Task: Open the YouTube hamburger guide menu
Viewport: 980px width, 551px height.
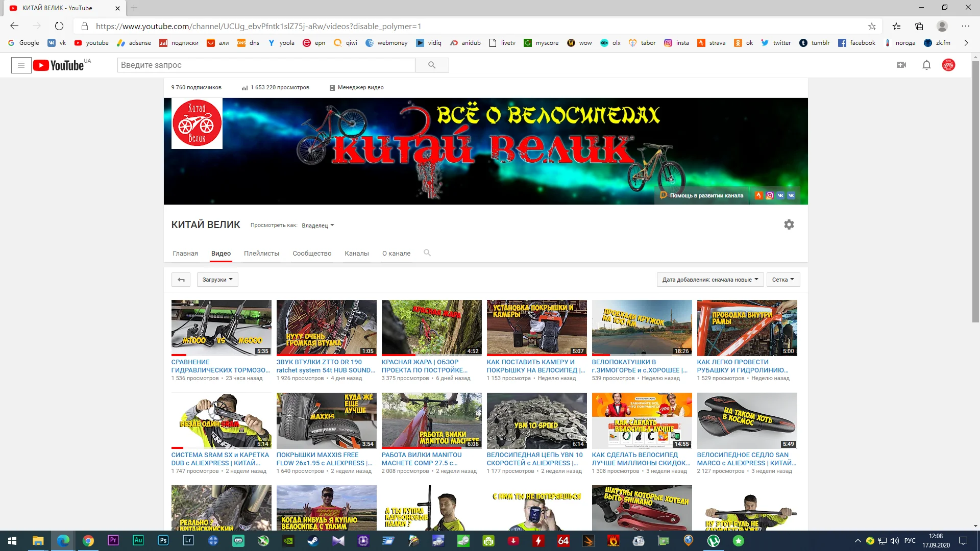Action: (x=21, y=65)
